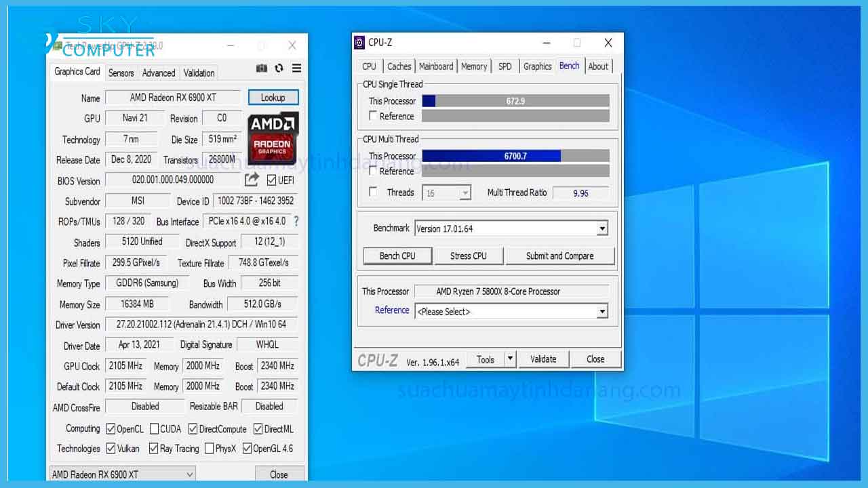Click the single thread score bar 672.9
Image resolution: width=868 pixels, height=488 pixels.
pyautogui.click(x=515, y=101)
